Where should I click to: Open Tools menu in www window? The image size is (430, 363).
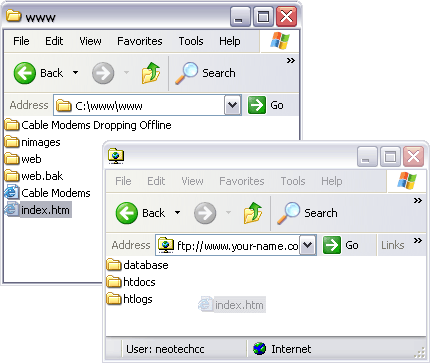click(191, 41)
